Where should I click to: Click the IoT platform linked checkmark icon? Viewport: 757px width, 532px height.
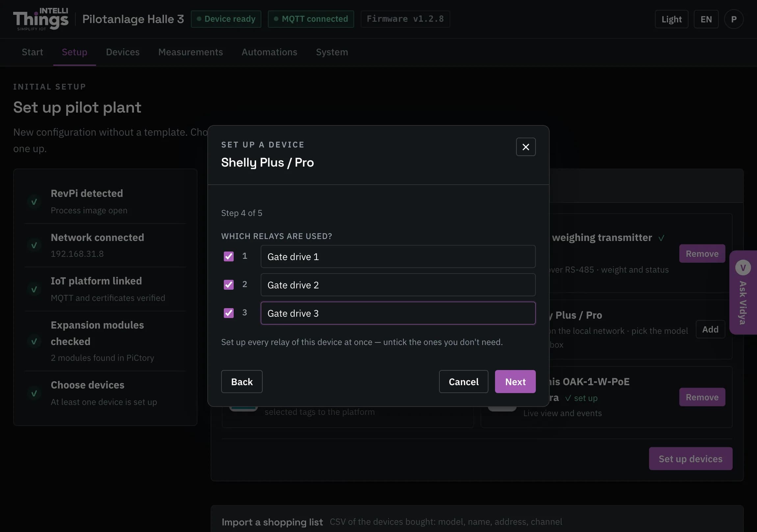tap(34, 289)
